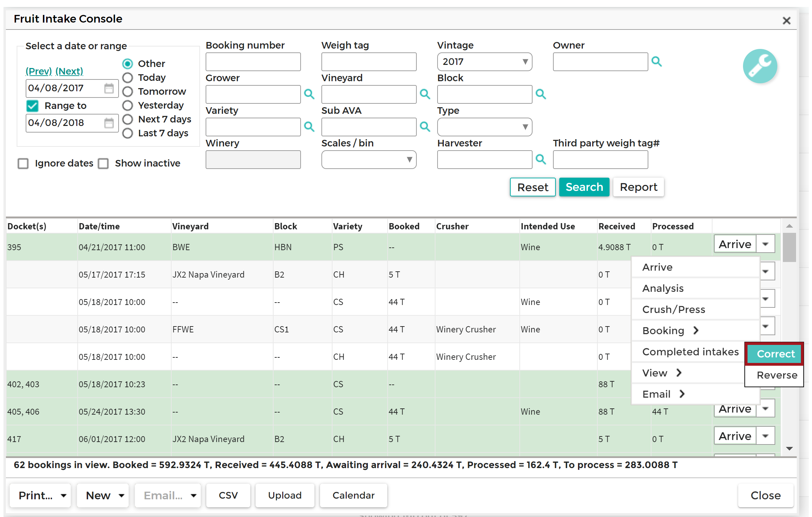Close the Fruit Intake Console dialog

point(786,20)
